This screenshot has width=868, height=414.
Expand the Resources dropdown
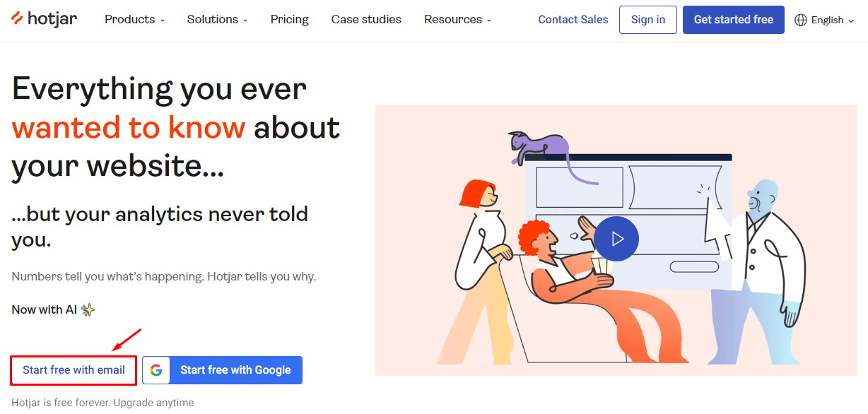457,20
